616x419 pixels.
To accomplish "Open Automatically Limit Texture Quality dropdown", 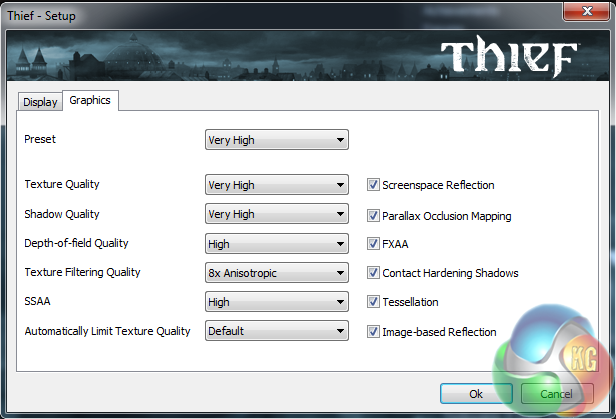I will [277, 331].
